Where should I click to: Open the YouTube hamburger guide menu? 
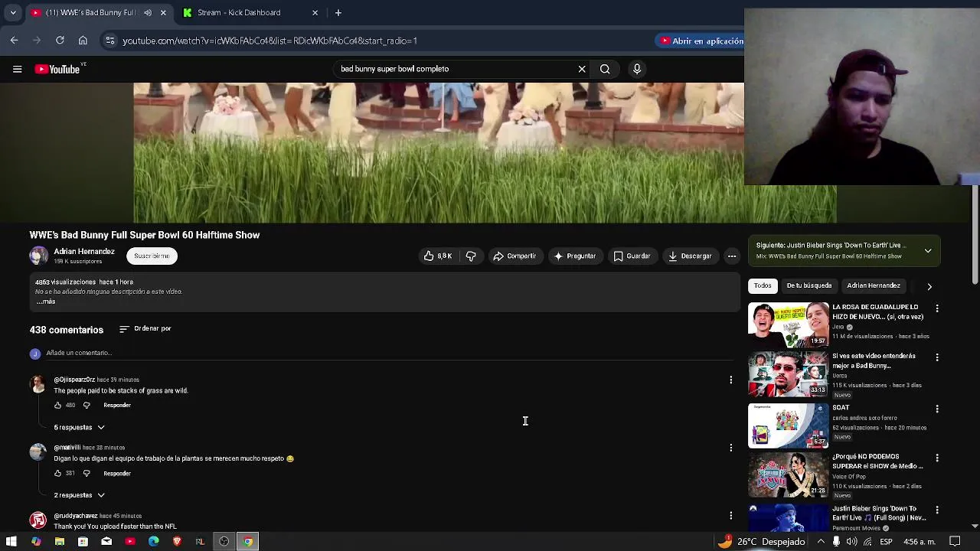pos(17,69)
